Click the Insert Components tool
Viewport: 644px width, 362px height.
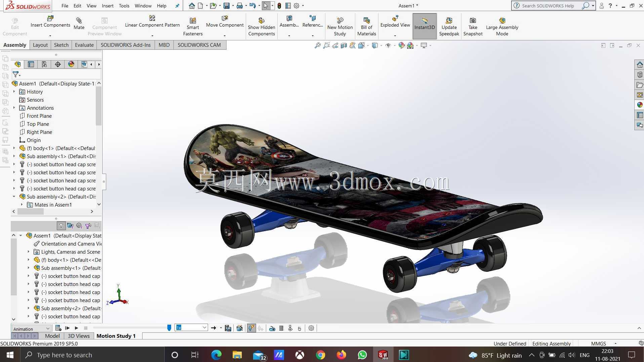[x=50, y=22]
